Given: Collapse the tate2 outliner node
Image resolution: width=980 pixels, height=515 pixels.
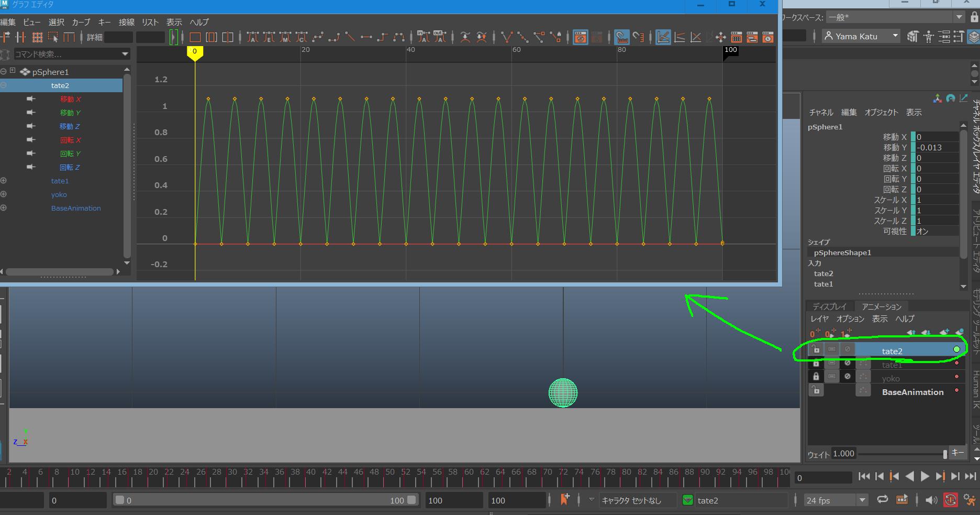Looking at the screenshot, I should (x=4, y=85).
